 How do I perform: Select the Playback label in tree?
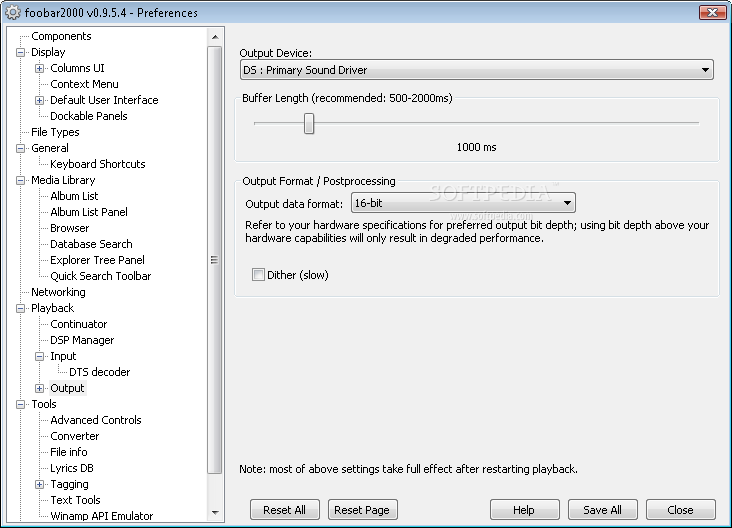[x=52, y=308]
